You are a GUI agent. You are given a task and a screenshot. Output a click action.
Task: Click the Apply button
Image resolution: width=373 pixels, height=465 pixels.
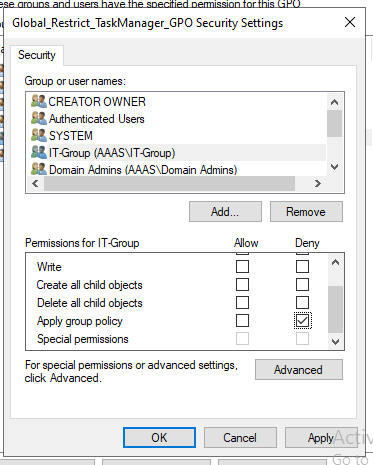pos(321,438)
